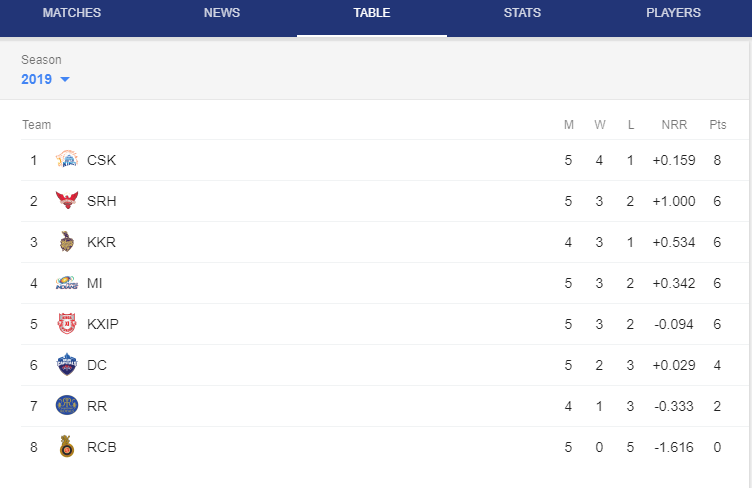This screenshot has height=488, width=752.
Task: Open the STATS tab
Action: (x=522, y=13)
